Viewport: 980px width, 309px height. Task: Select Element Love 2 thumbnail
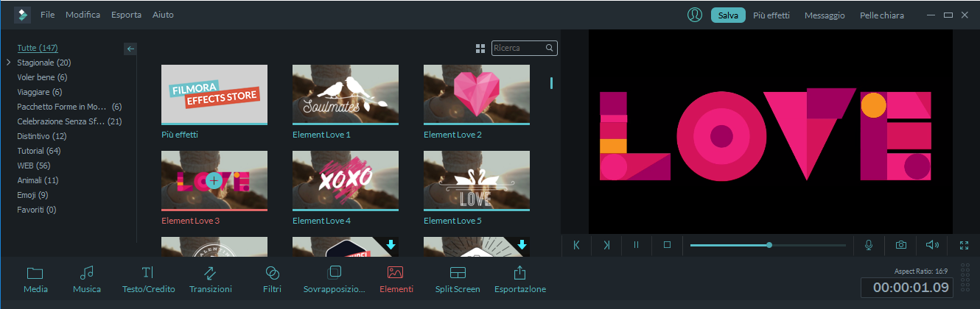pyautogui.click(x=477, y=94)
